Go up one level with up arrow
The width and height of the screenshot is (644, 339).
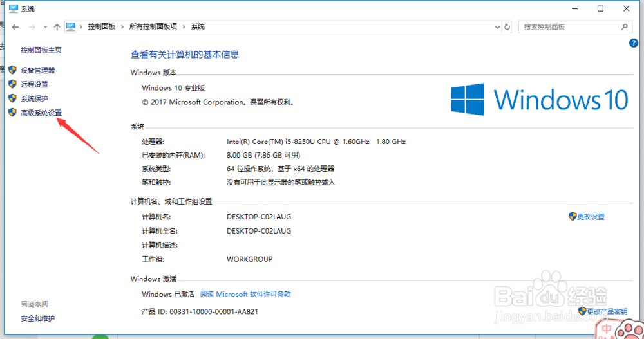[x=57, y=27]
